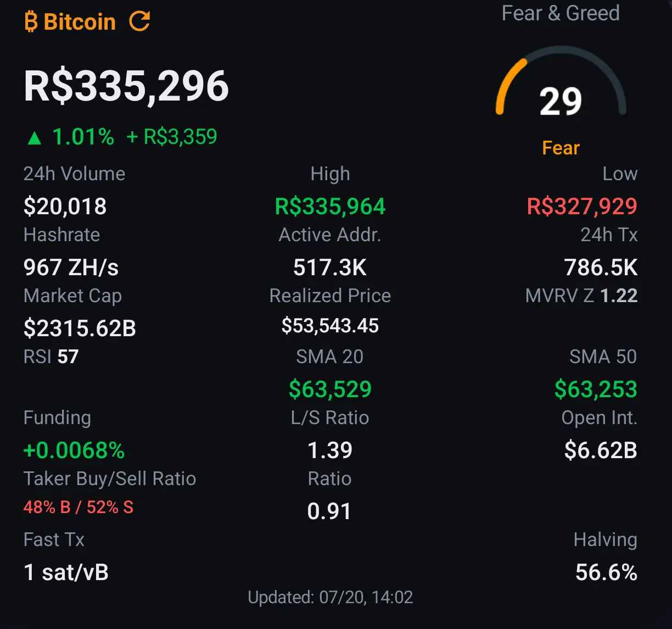Click the Updated: 07/20, 14:02 timestamp
672x629 pixels.
(330, 597)
